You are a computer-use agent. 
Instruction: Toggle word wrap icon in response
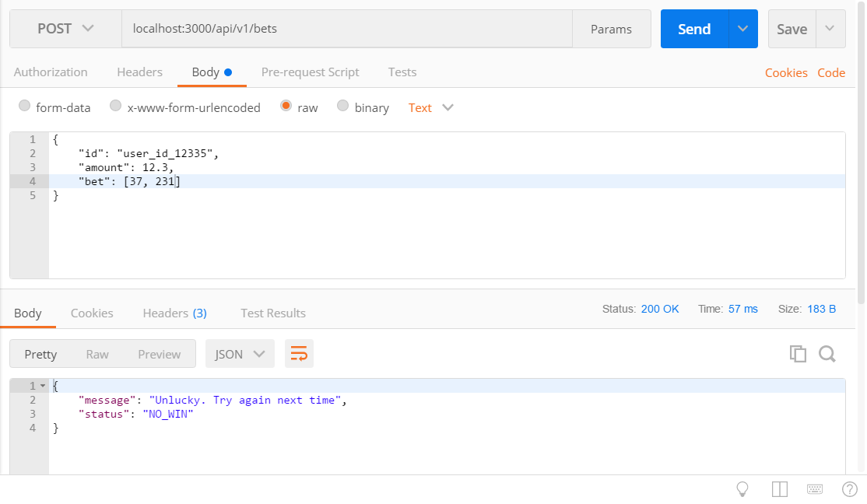tap(299, 354)
